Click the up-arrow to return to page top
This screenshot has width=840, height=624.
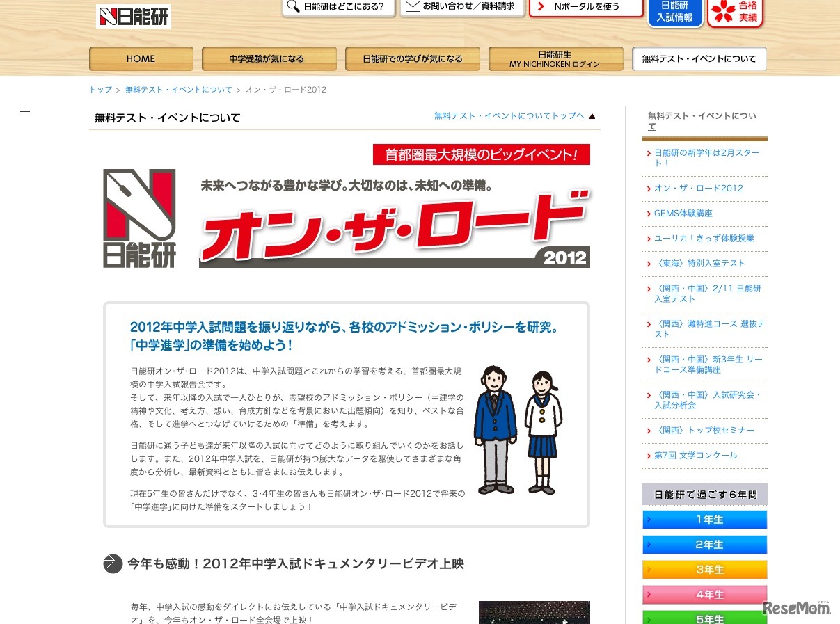592,115
